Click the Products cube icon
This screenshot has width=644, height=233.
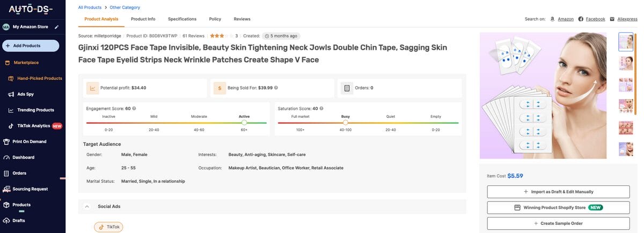7,205
